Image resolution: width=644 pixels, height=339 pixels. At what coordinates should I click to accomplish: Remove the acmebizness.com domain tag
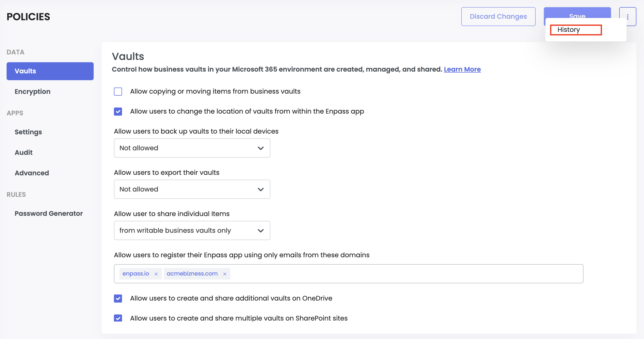[x=225, y=274]
